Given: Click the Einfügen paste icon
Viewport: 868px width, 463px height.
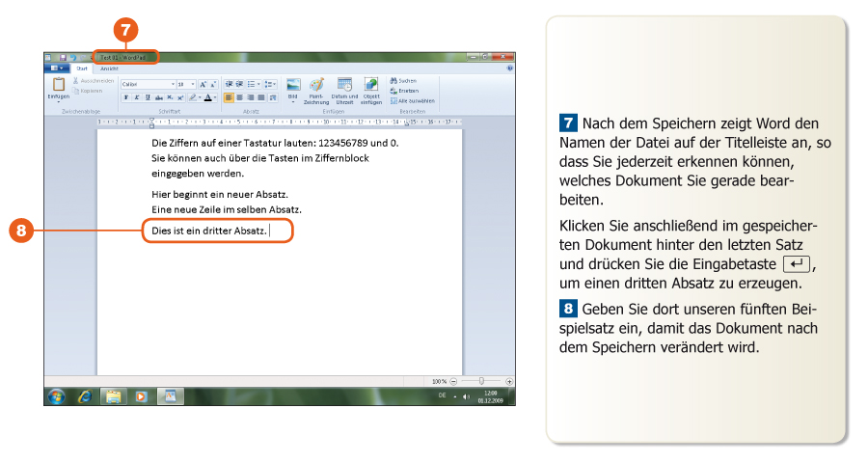Looking at the screenshot, I should 58,85.
